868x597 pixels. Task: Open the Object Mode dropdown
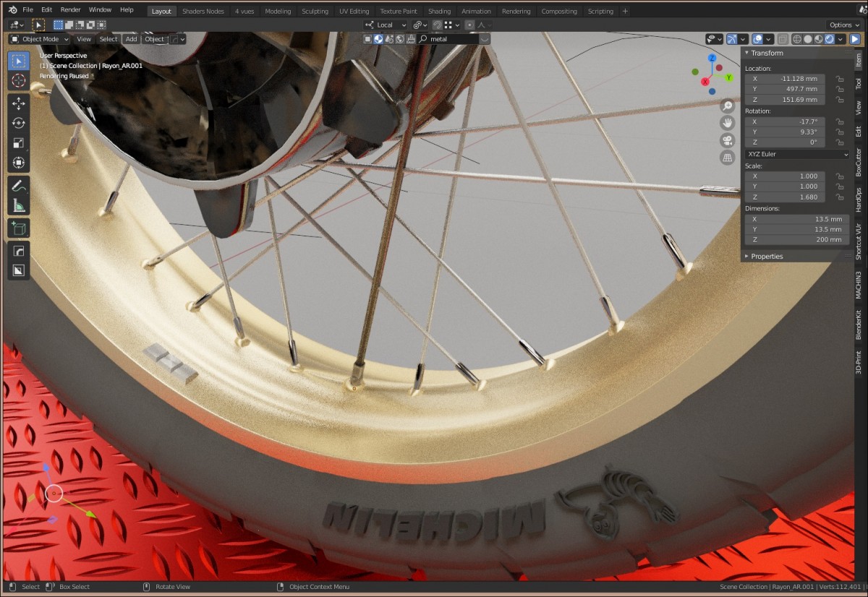click(x=41, y=39)
